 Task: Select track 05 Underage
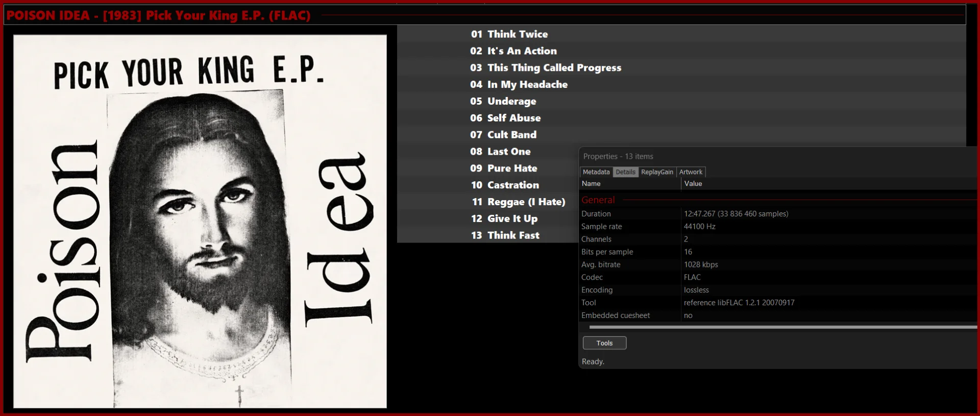point(681,101)
